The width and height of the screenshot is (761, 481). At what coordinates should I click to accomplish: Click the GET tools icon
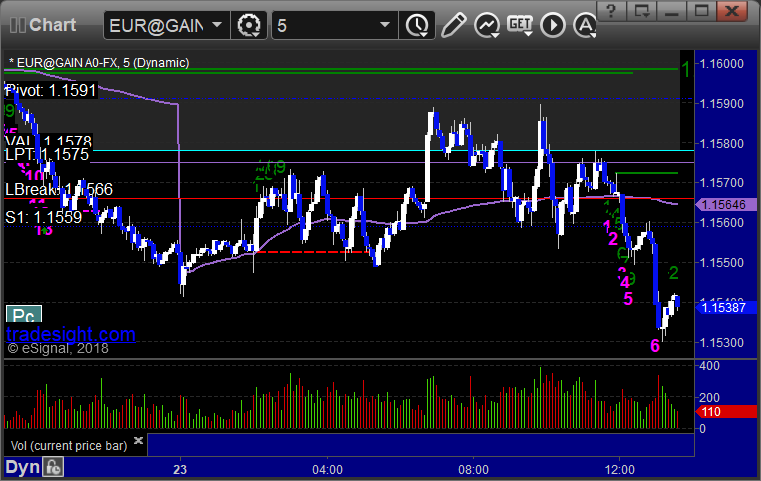point(520,25)
